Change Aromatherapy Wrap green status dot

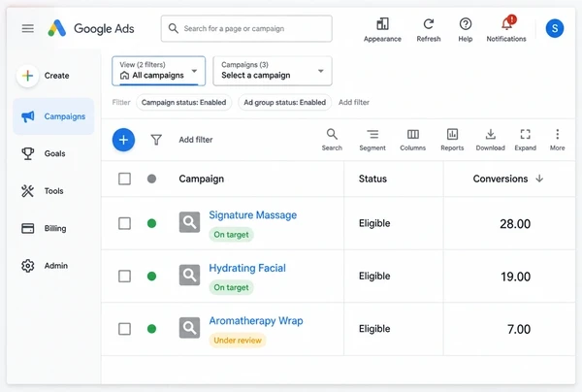coord(151,329)
